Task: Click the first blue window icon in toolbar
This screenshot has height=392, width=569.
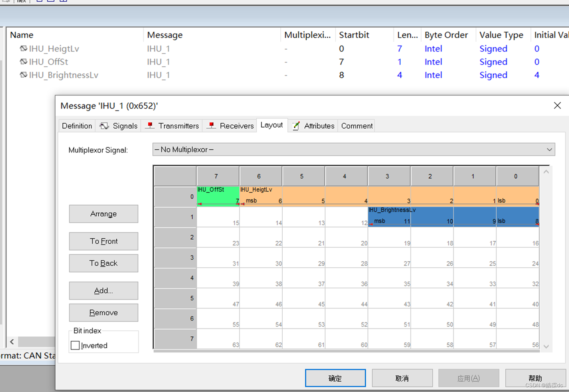Action: coord(39,1)
